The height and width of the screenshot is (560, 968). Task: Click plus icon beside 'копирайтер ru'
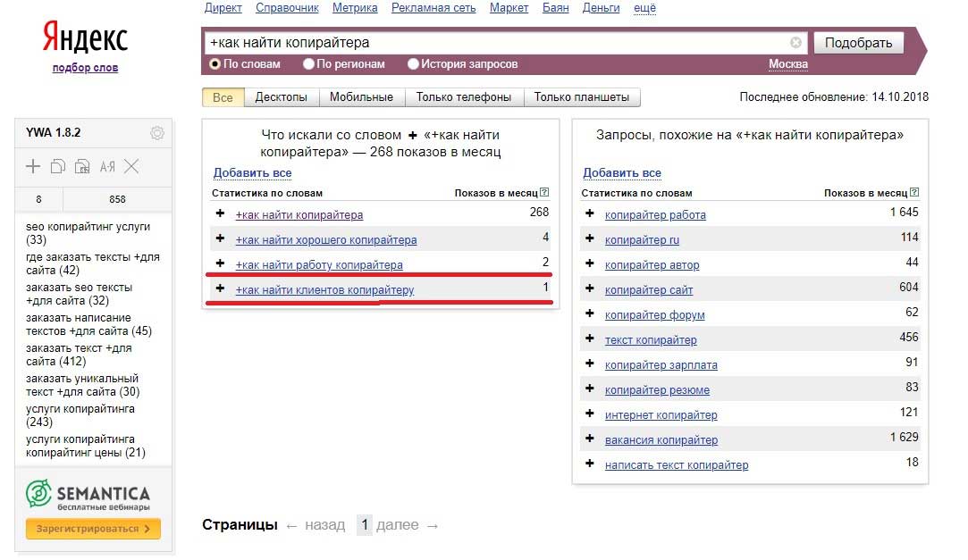pyautogui.click(x=590, y=238)
